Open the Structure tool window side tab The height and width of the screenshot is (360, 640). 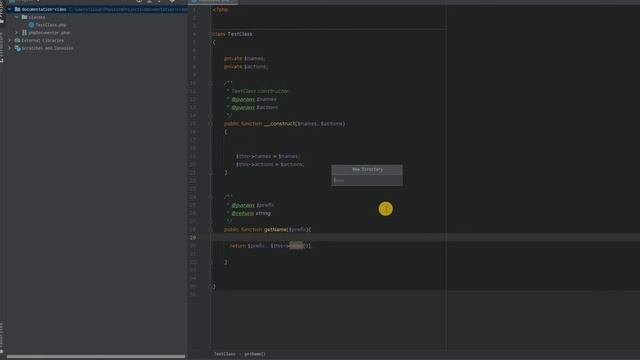(x=2, y=47)
